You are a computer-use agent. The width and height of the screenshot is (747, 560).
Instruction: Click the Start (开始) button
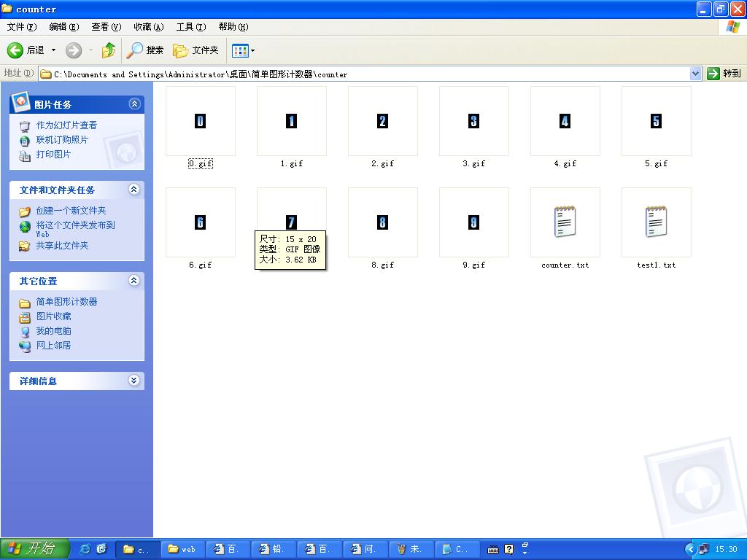tap(34, 549)
